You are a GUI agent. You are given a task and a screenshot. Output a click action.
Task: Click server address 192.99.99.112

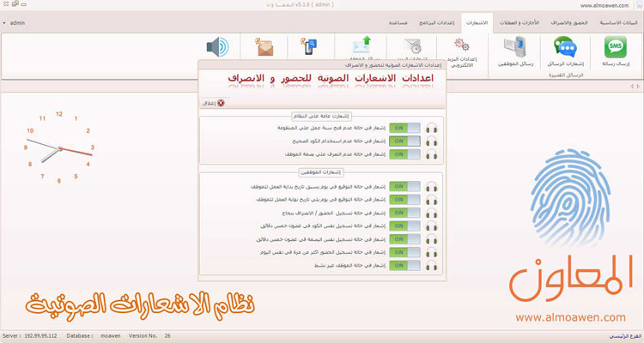pyautogui.click(x=40, y=335)
